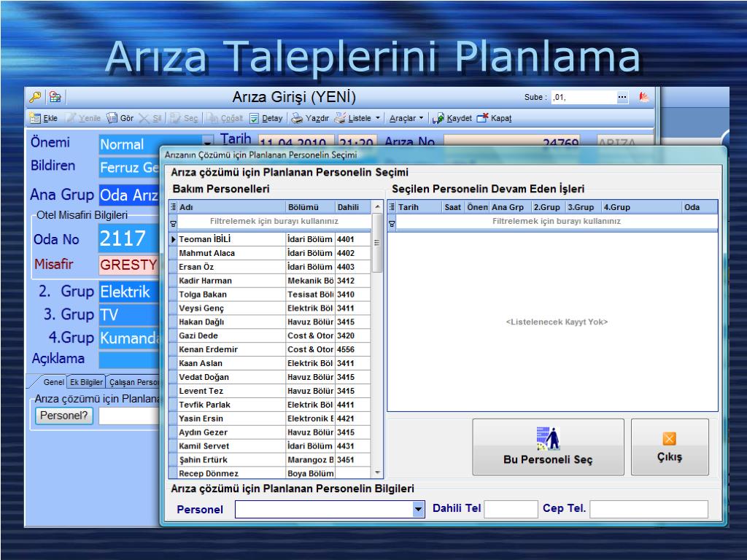
Task: Sort by the Bölümü column header
Action: point(310,207)
